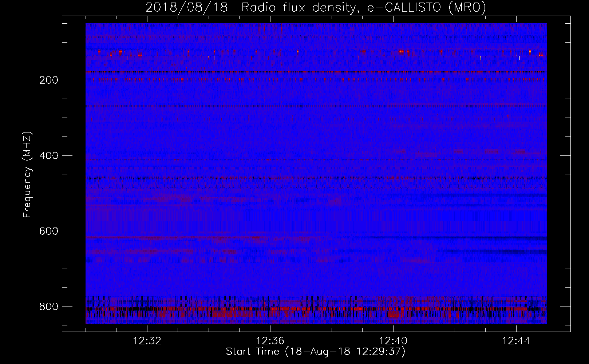Click the '12:36' time axis label

[x=270, y=341]
